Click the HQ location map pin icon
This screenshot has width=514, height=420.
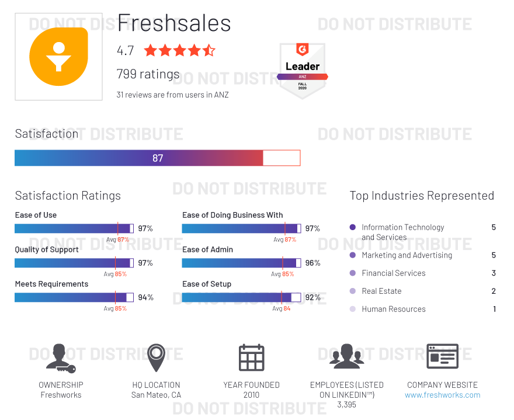click(x=156, y=357)
